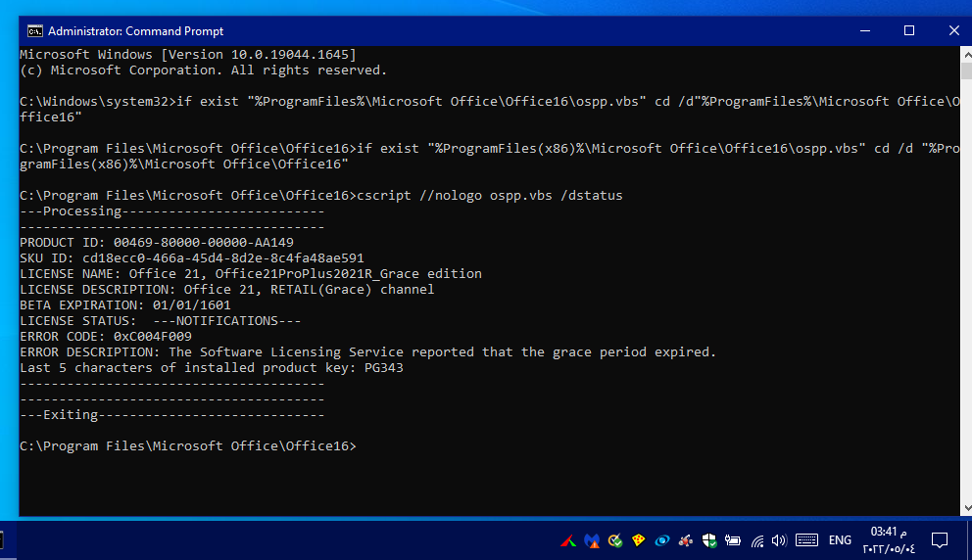
Task: Minimize the Command Prompt window
Action: tap(865, 31)
